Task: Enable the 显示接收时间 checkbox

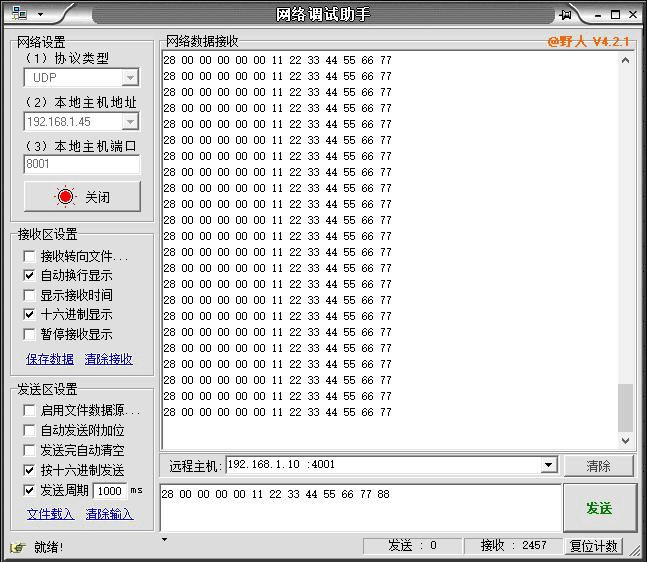Action: 29,295
